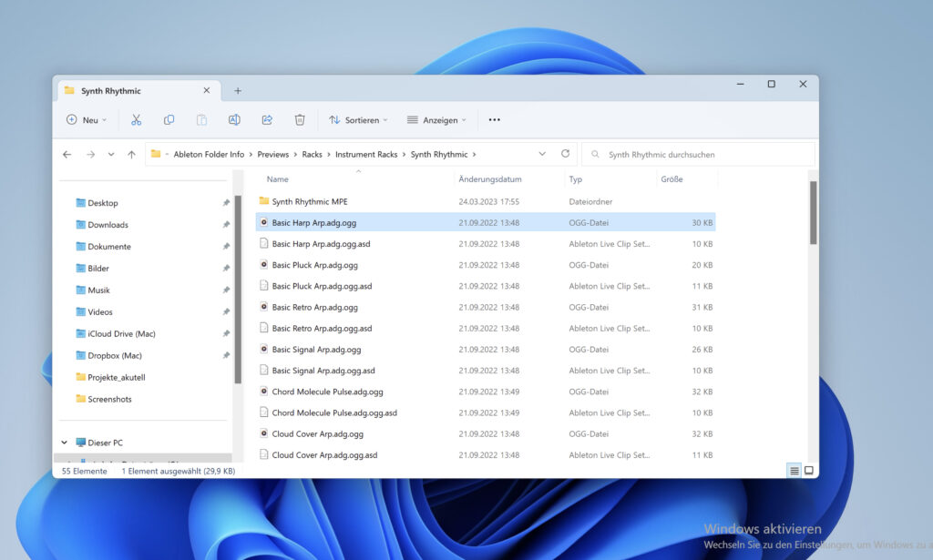Click the Basic Signal Arp.adg.ogg file icon

(263, 349)
